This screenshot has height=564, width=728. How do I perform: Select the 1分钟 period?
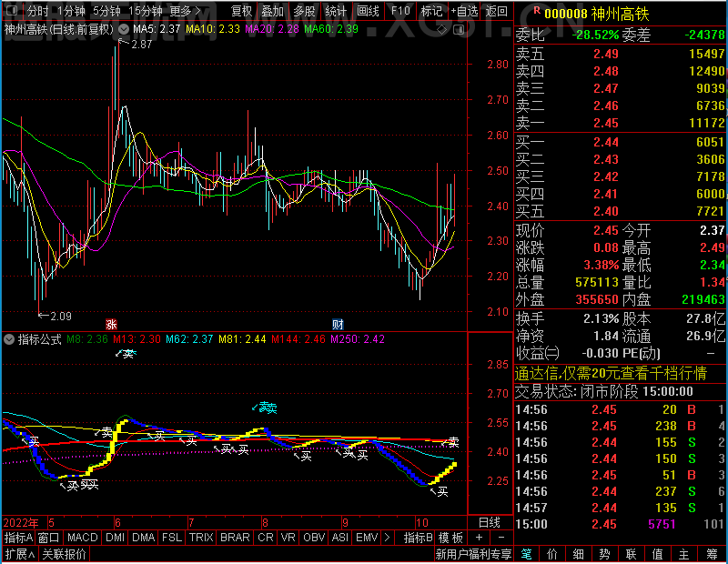(72, 11)
